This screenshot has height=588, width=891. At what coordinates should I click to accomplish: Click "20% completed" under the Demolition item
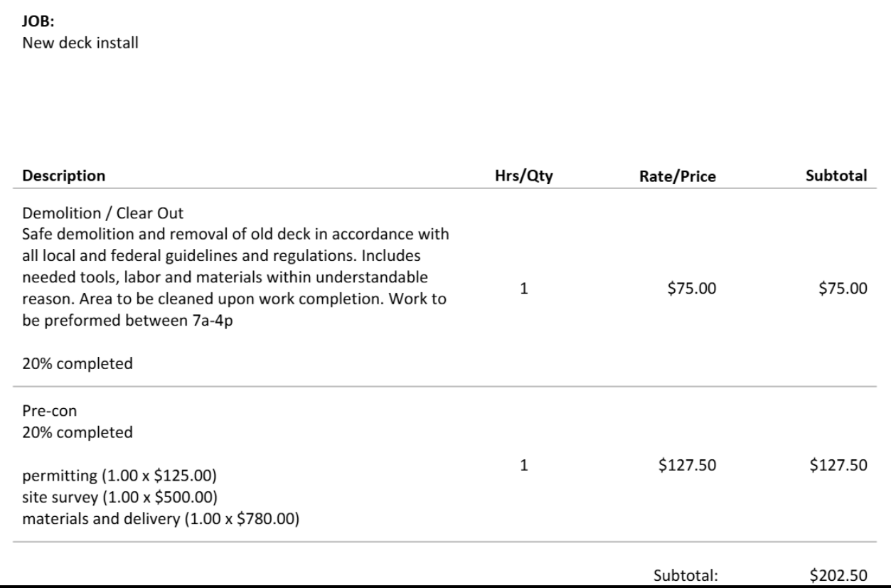[78, 364]
